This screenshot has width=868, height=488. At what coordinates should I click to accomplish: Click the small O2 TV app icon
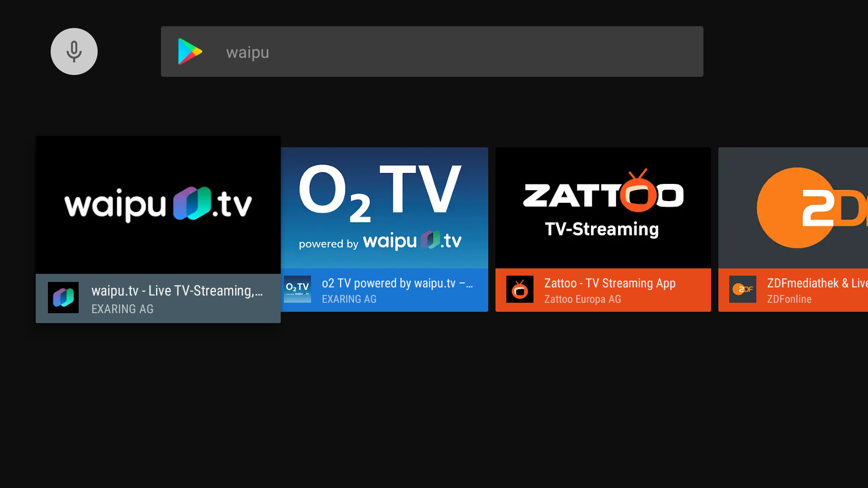point(297,289)
